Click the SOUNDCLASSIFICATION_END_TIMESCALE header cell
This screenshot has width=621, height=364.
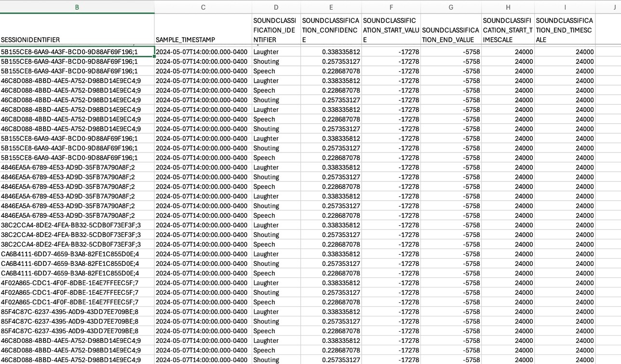[565, 30]
